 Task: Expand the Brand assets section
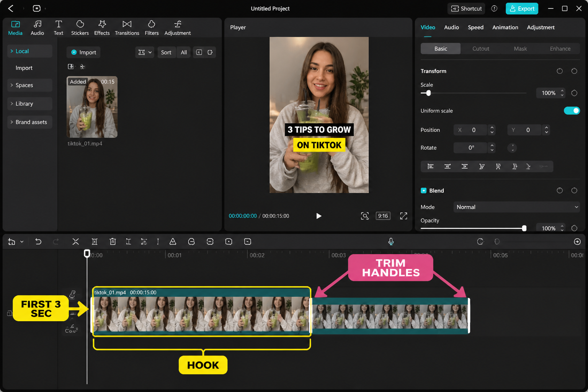click(x=29, y=122)
